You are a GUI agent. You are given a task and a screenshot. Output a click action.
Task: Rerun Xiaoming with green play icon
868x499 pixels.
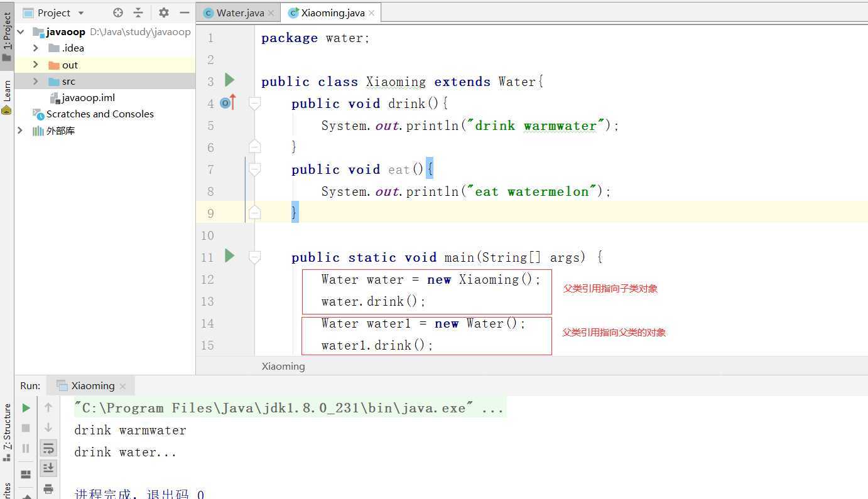pyautogui.click(x=26, y=408)
